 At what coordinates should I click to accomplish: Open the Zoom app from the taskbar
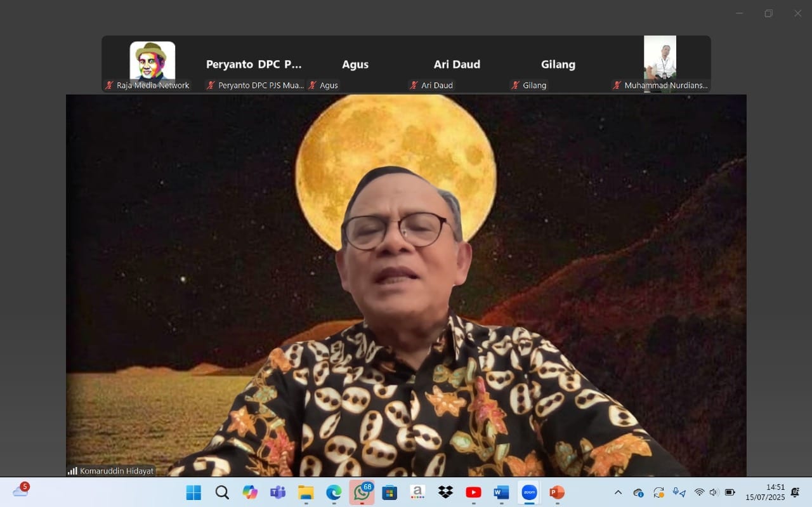coord(528,492)
